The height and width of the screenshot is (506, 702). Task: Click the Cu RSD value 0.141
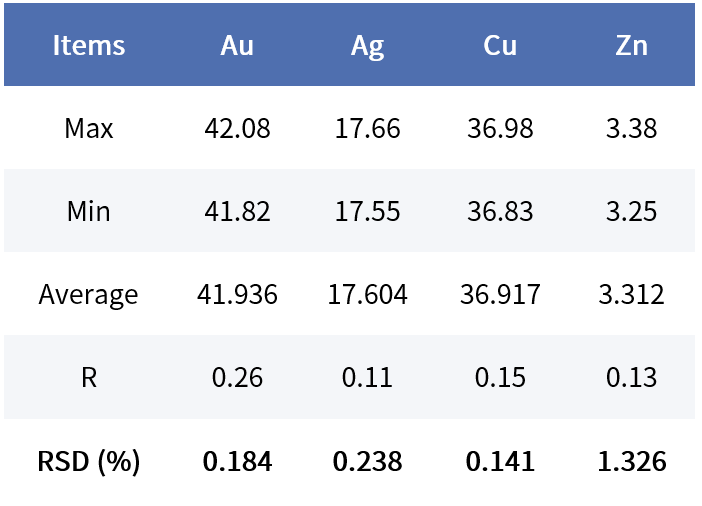tap(499, 461)
